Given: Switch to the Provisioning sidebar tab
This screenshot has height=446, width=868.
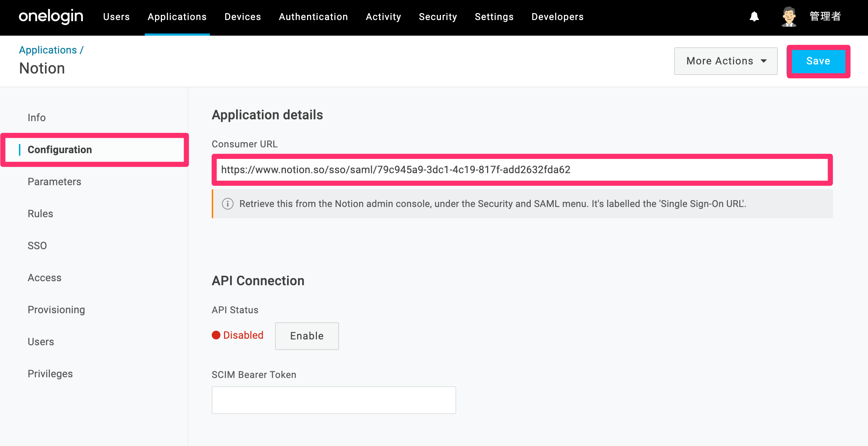Looking at the screenshot, I should point(56,310).
